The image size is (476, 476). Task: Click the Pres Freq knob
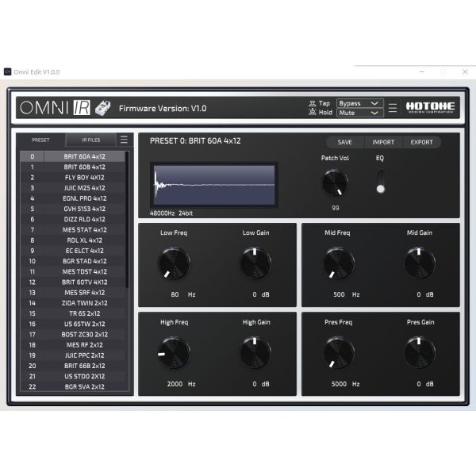(339, 352)
